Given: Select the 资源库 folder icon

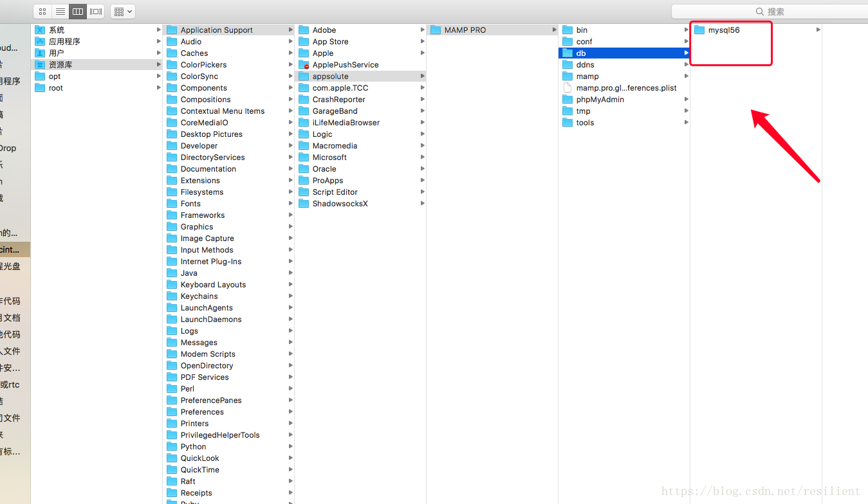Looking at the screenshot, I should click(x=40, y=65).
